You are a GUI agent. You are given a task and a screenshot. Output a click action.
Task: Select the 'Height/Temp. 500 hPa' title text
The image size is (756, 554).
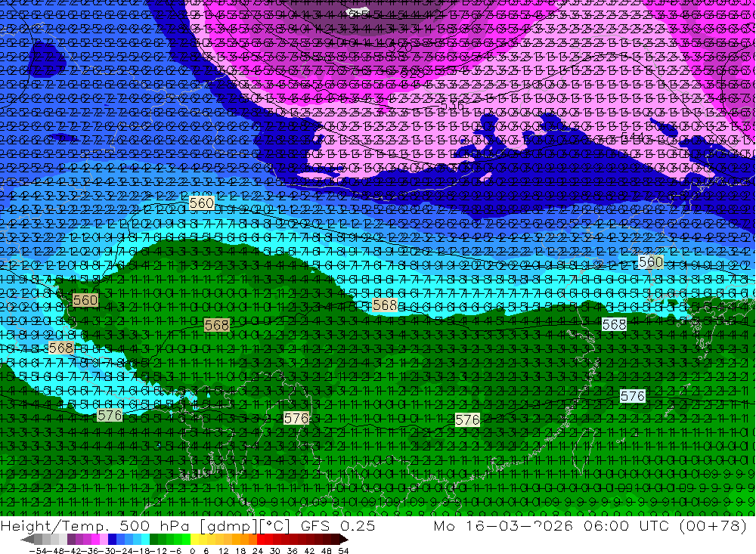pos(94,526)
